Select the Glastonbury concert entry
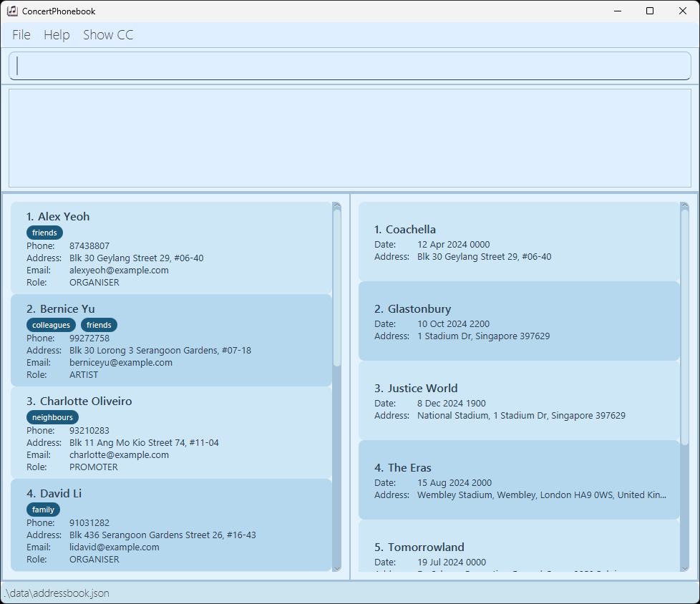700x604 pixels. (518, 321)
